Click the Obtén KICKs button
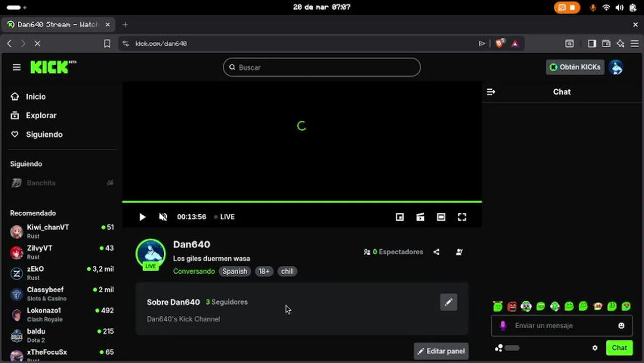 575,67
